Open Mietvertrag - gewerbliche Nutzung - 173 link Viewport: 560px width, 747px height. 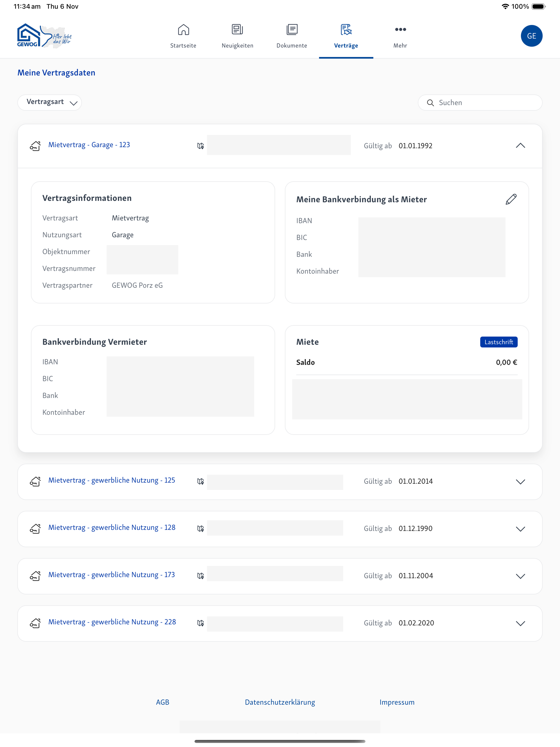[x=112, y=575]
